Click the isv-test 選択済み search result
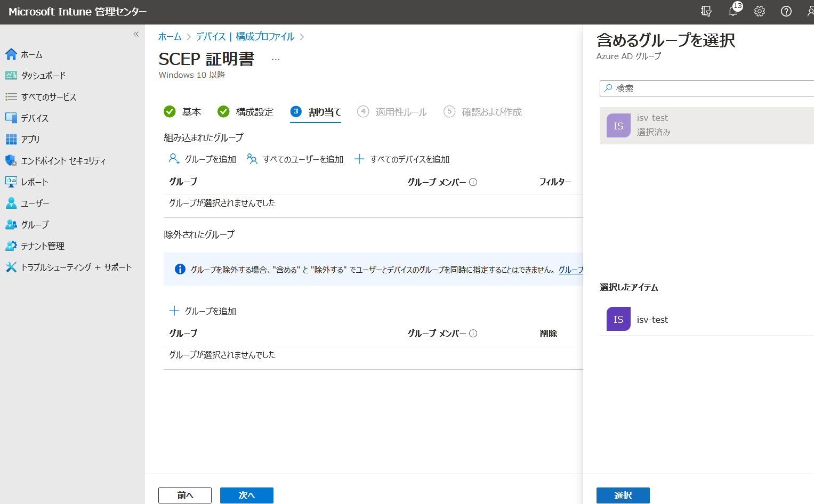 (707, 126)
